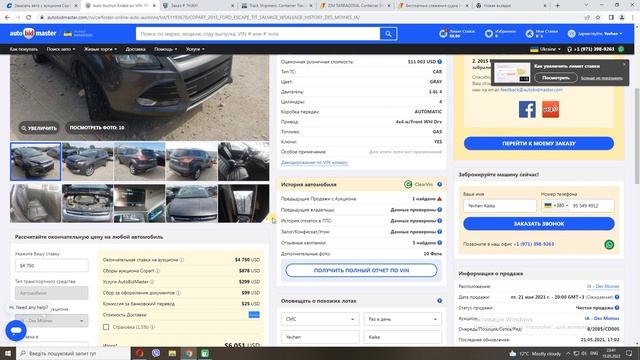This screenshot has height=360, width=640.
Task: Click info icon for previous owners row
Action: pos(440,210)
